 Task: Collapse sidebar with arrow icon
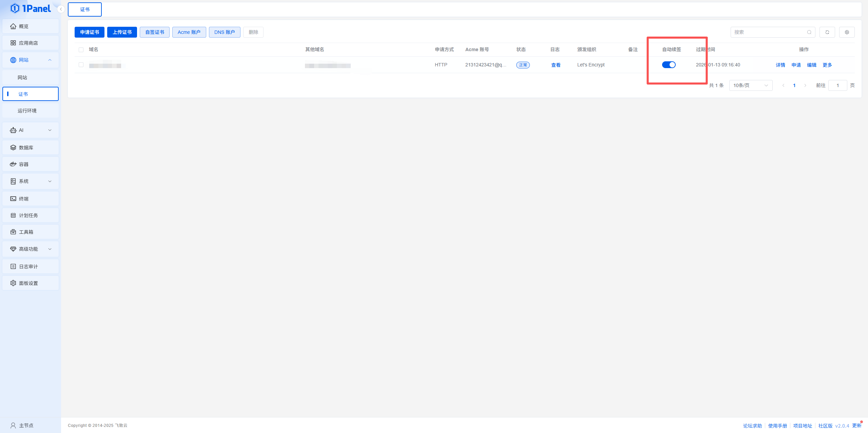click(x=61, y=9)
